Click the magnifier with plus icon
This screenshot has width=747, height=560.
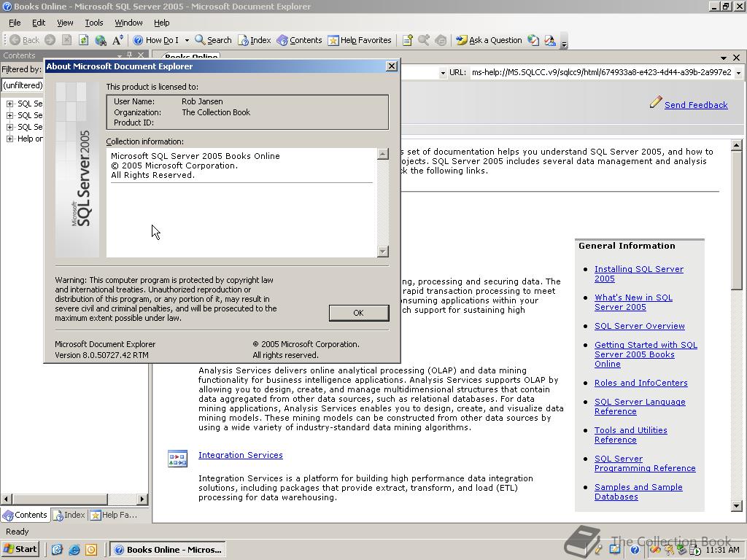tap(424, 40)
